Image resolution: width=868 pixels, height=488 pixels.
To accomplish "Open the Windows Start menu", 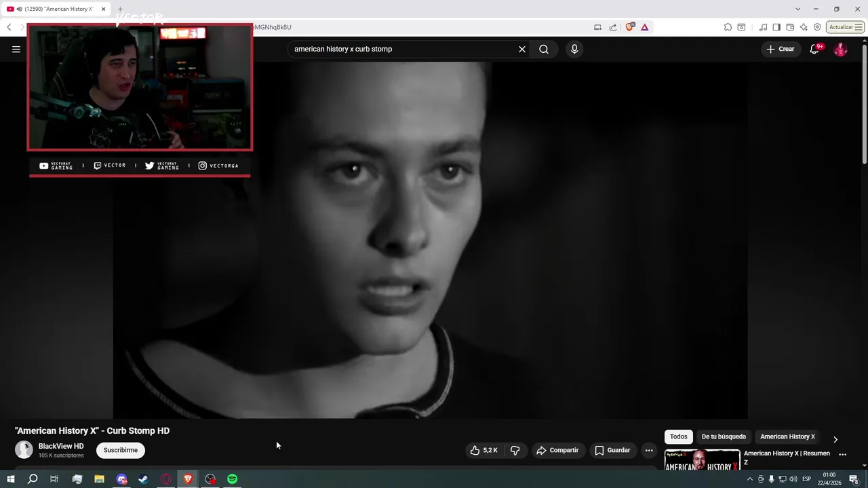I will (x=10, y=479).
